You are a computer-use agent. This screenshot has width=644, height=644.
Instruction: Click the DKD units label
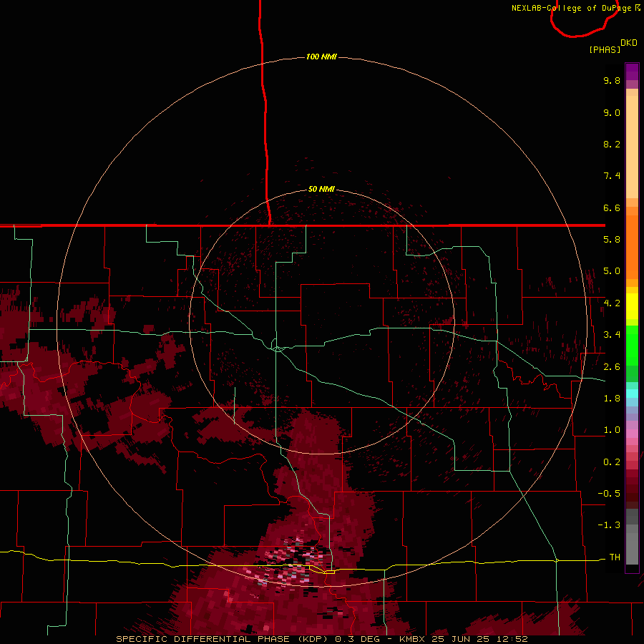[x=629, y=43]
